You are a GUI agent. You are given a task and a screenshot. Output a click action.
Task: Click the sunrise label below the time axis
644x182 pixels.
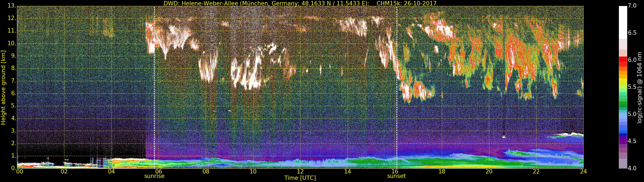(x=154, y=176)
